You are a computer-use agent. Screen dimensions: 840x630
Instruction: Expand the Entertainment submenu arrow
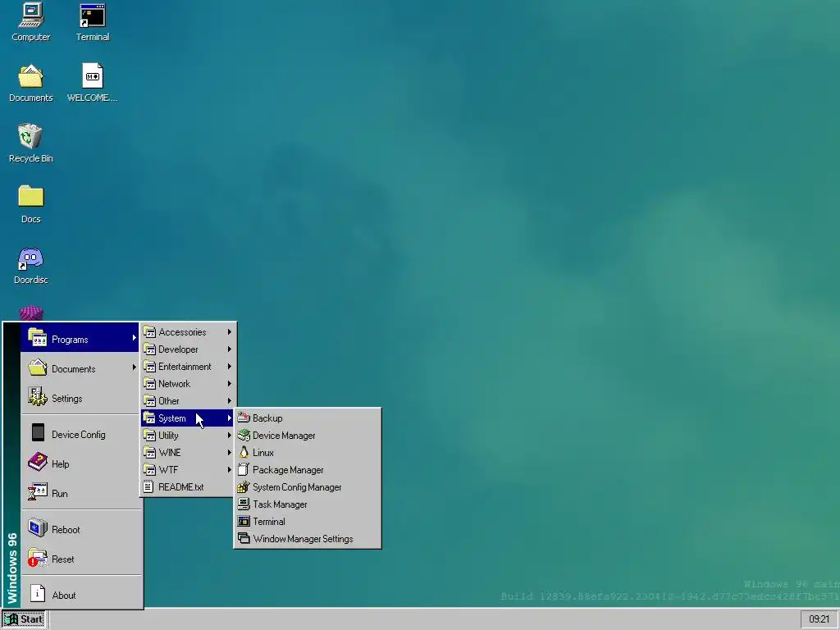(230, 367)
